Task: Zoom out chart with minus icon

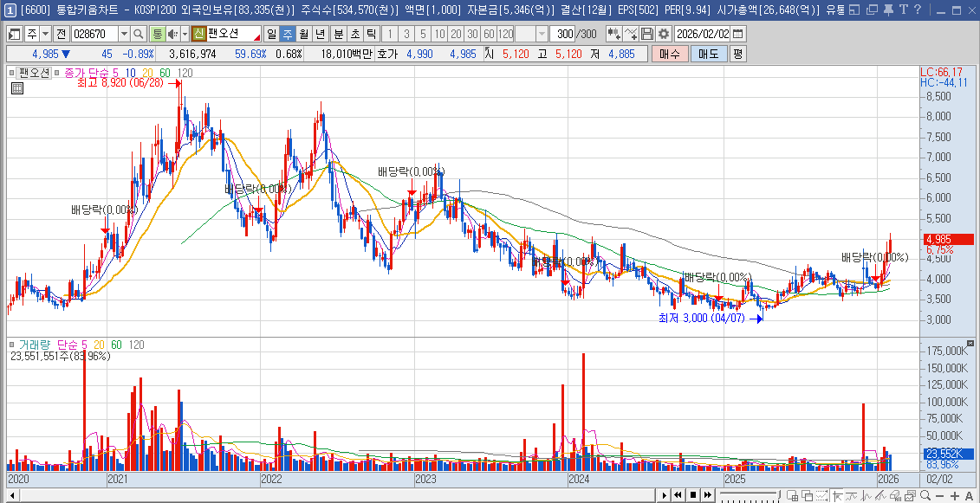Action: [x=941, y=495]
